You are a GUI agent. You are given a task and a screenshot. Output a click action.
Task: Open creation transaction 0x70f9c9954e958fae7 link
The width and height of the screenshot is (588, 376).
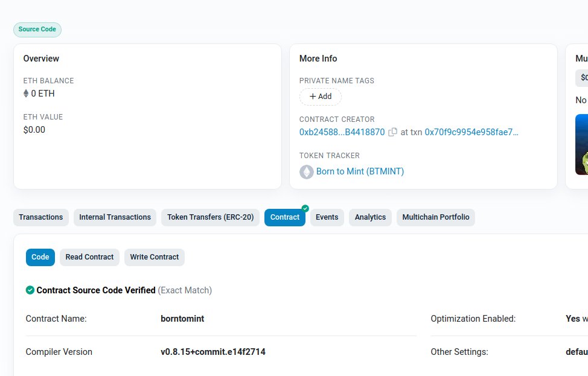tap(471, 132)
